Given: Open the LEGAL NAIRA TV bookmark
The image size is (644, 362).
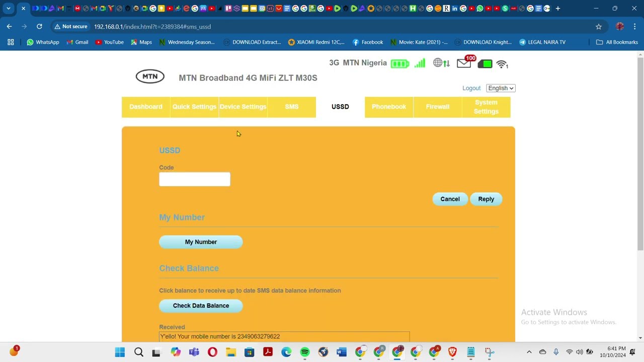Looking at the screenshot, I should (x=542, y=42).
